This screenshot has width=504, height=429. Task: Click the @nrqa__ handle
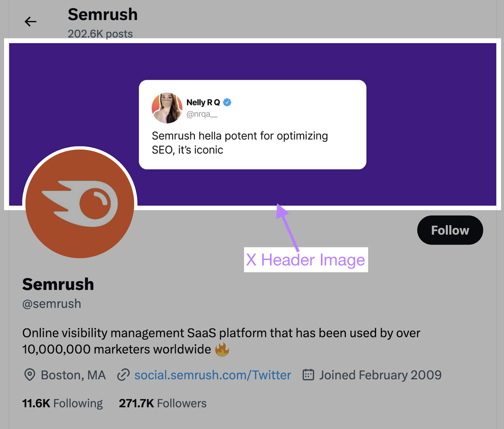[x=202, y=114]
